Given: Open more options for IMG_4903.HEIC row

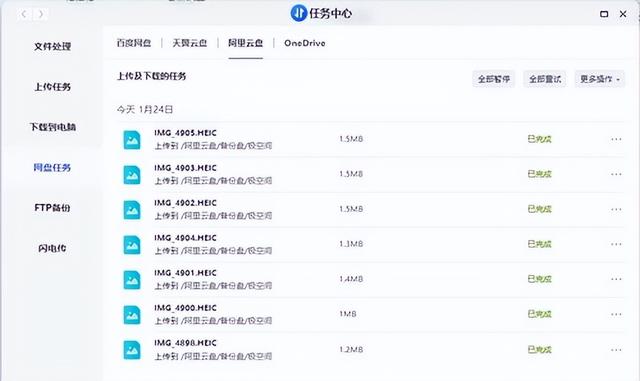Looking at the screenshot, I should click(616, 174).
